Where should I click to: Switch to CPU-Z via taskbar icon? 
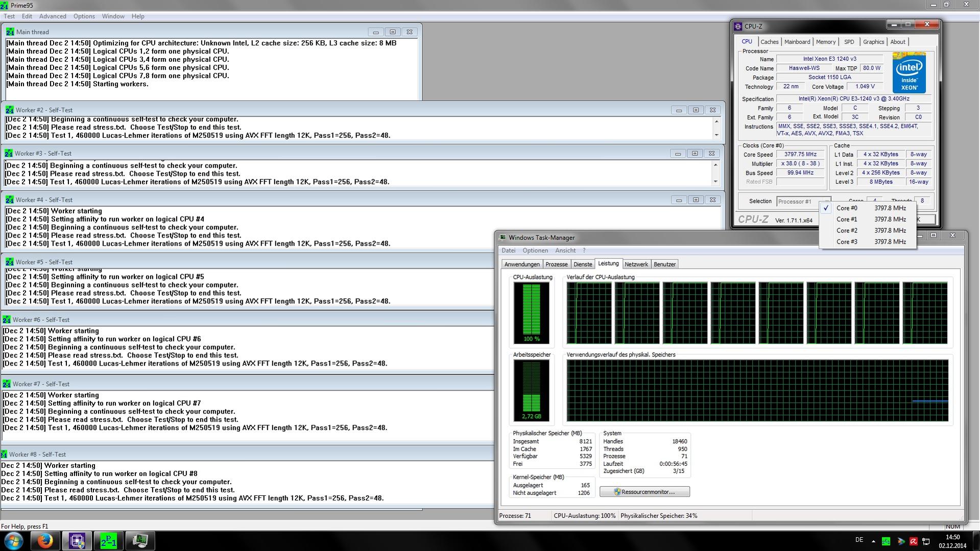77,541
